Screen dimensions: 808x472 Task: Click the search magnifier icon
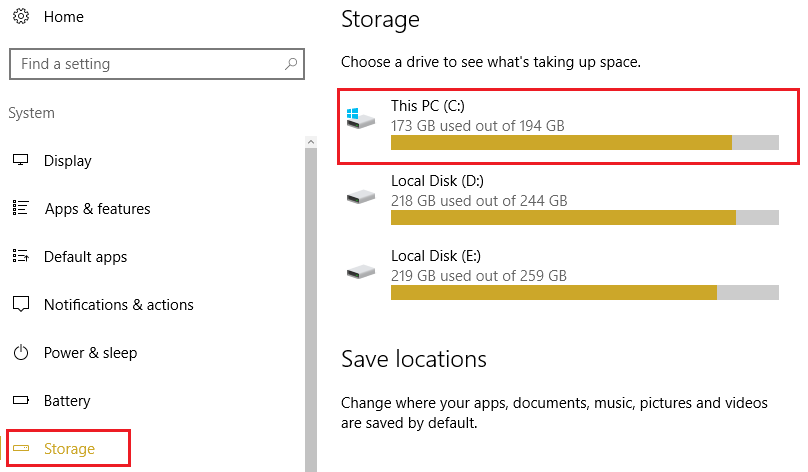(x=290, y=64)
